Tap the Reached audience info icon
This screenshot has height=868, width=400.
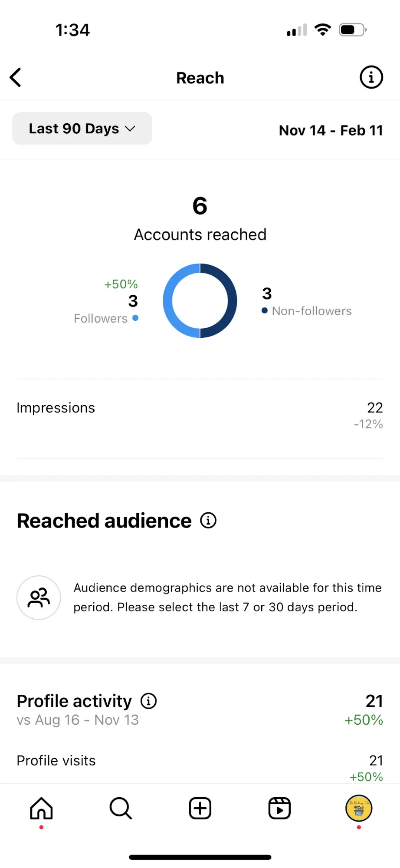pyautogui.click(x=208, y=520)
